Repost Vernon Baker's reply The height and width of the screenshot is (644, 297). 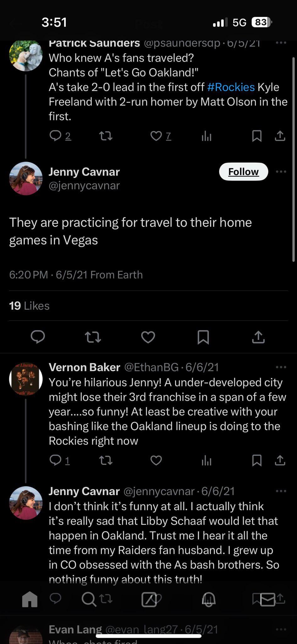click(x=106, y=461)
